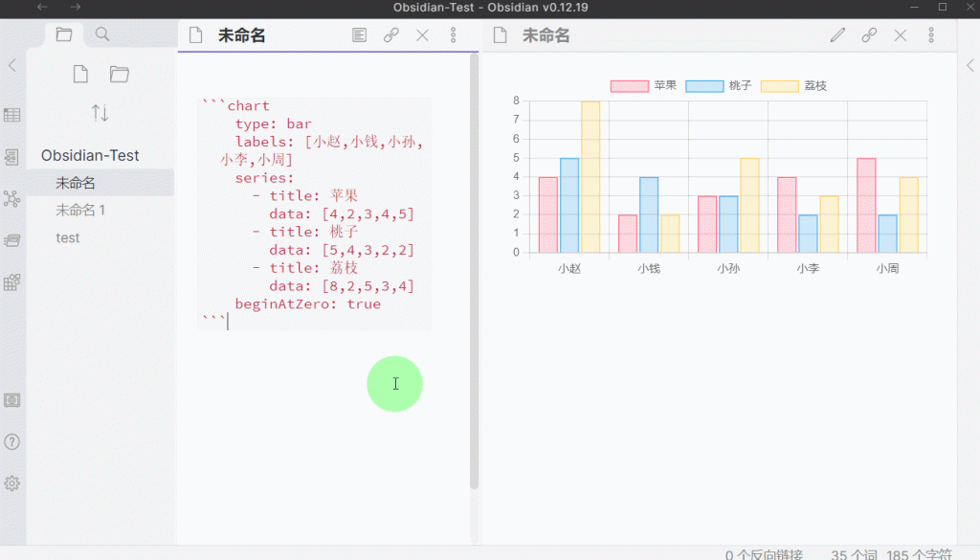The width and height of the screenshot is (980, 560).
Task: Click the blocks plugin ribbon icon
Action: 11,282
